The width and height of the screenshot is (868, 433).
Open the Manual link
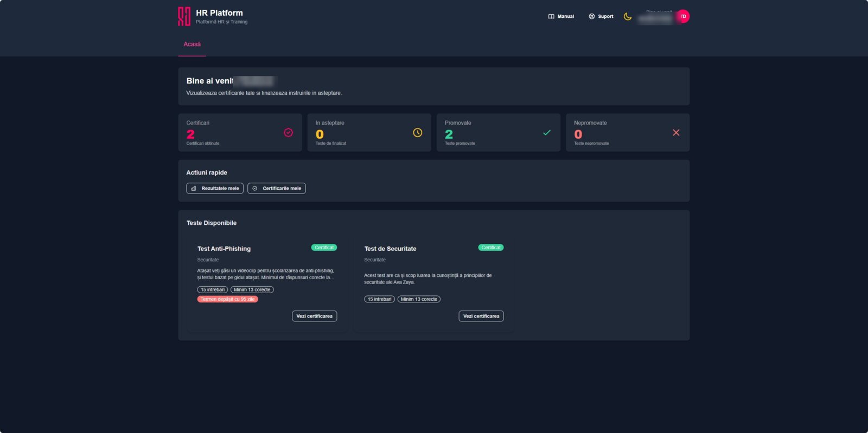pos(561,16)
